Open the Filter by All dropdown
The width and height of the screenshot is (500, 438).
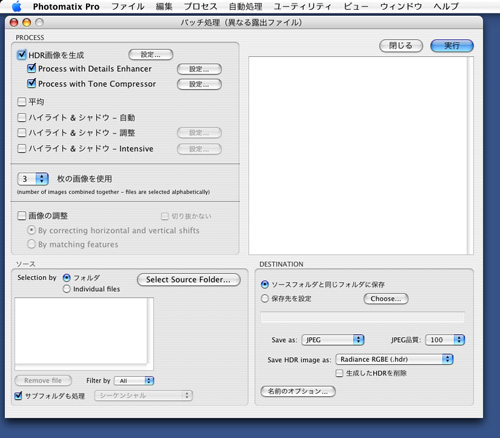pos(134,380)
